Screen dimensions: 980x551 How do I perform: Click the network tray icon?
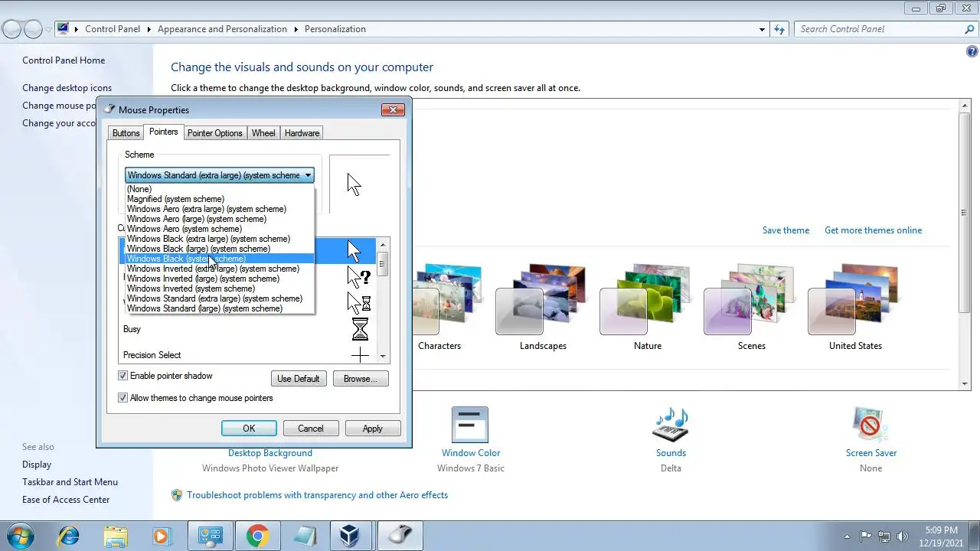884,536
